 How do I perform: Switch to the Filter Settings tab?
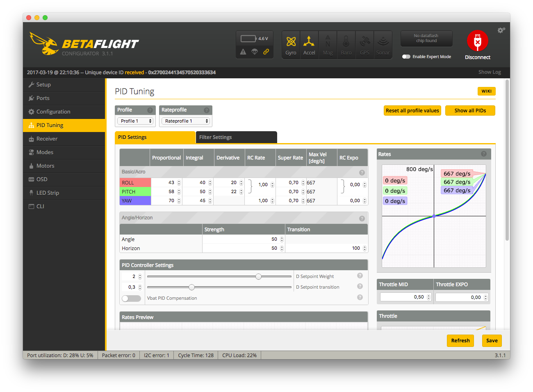237,137
